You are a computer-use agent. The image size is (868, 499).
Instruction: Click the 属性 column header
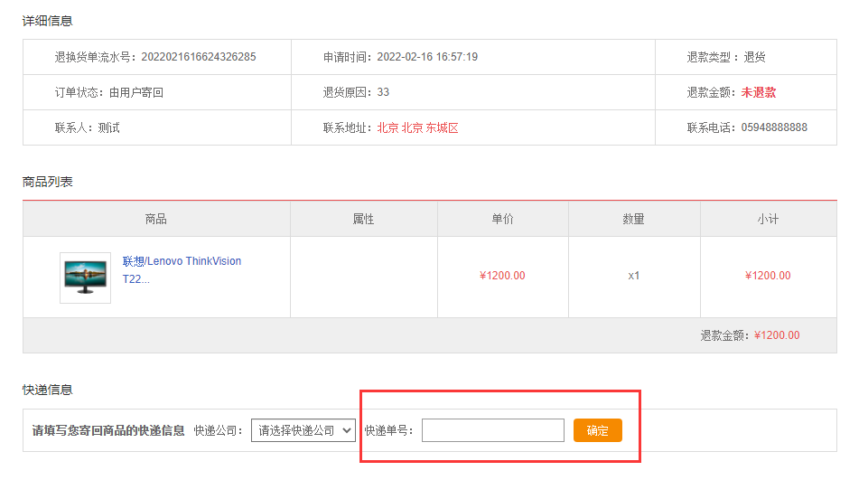click(363, 219)
